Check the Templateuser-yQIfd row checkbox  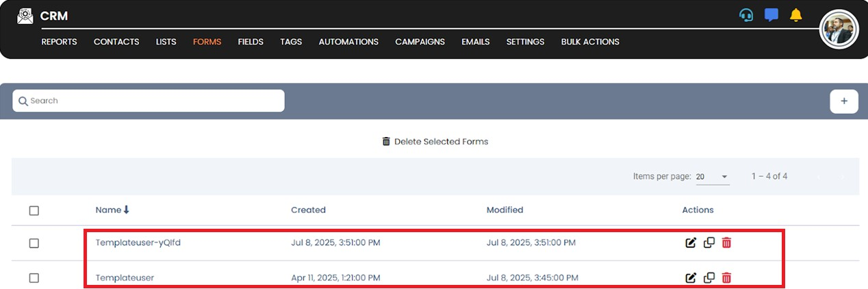34,243
